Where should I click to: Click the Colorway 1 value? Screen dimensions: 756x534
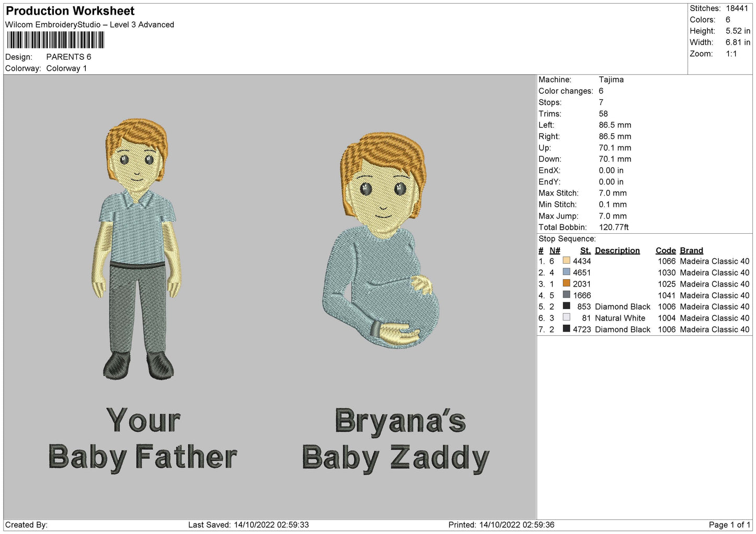point(66,69)
